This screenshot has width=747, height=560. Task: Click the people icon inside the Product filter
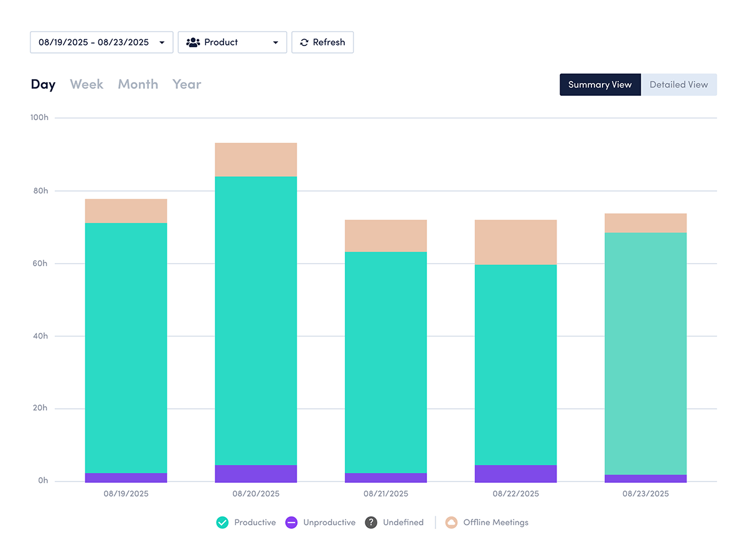tap(193, 42)
